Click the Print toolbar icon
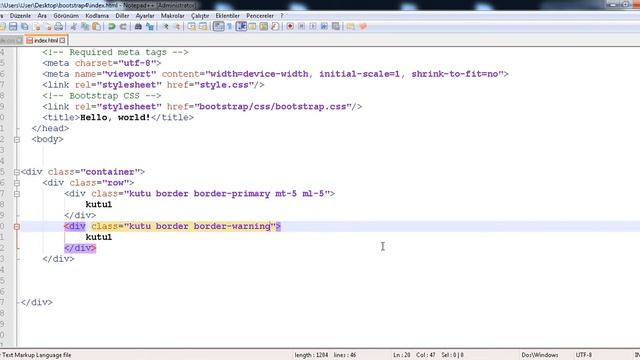 [x=58, y=27]
